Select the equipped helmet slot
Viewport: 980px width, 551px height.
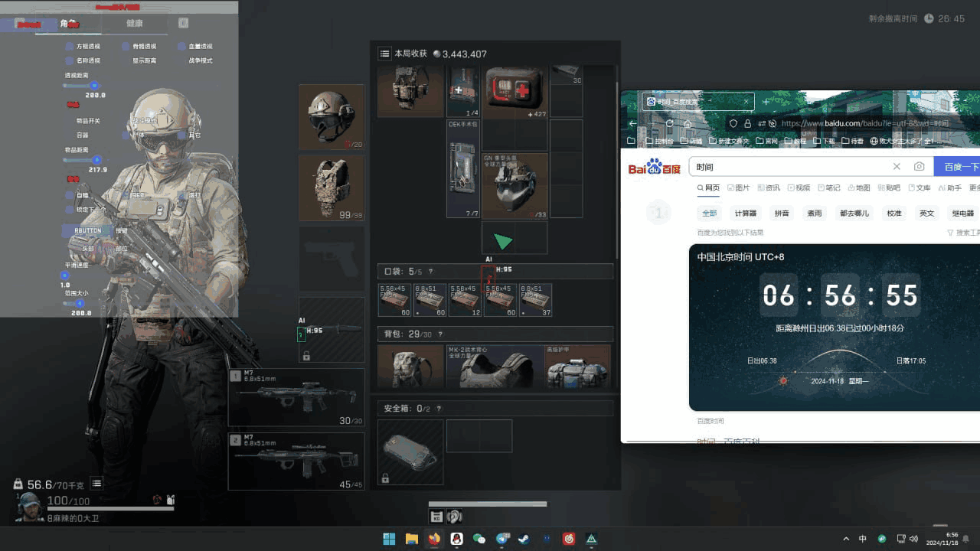tap(332, 117)
